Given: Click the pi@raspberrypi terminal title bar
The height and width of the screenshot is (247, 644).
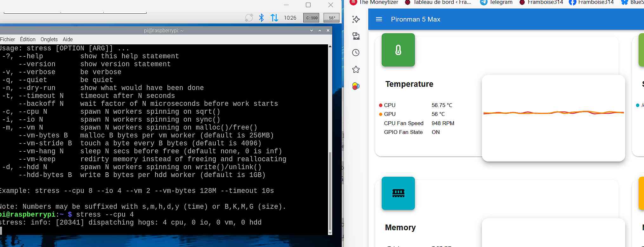Looking at the screenshot, I should (164, 30).
